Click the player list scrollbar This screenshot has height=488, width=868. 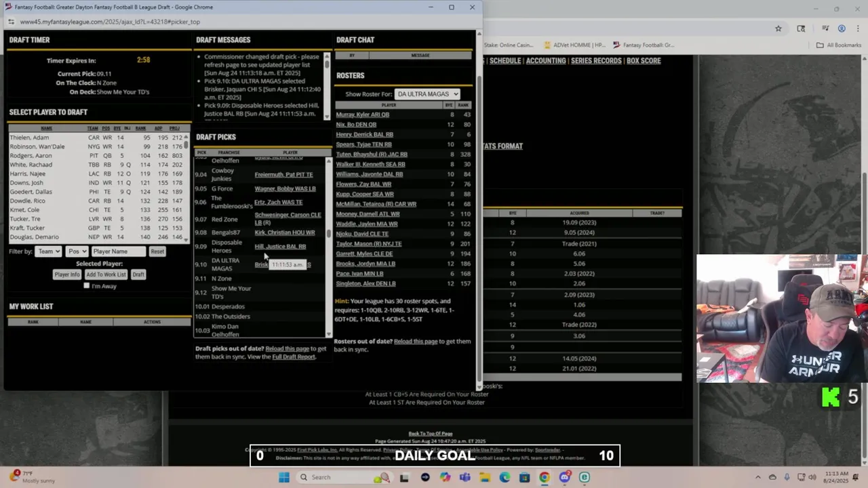186,188
